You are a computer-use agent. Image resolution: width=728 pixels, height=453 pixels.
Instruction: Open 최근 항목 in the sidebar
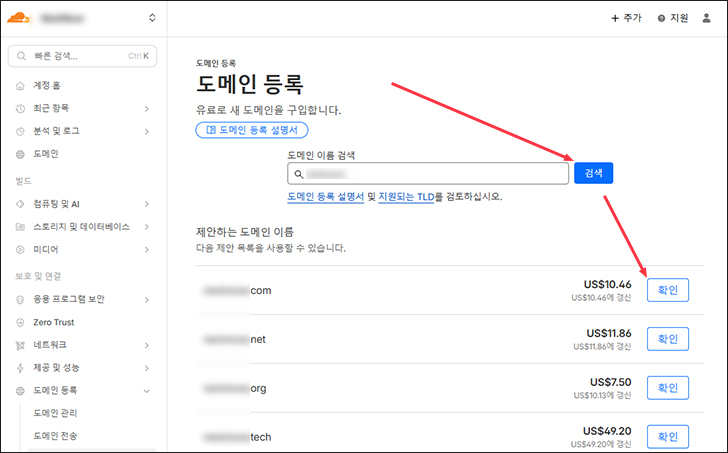tap(51, 108)
